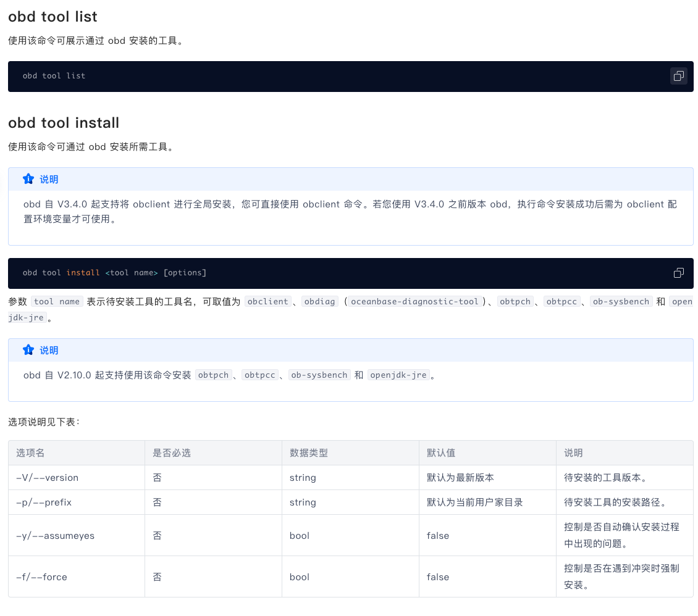This screenshot has width=698, height=616.
Task: Click the "obdiag" inline code tag
Action: (x=320, y=301)
